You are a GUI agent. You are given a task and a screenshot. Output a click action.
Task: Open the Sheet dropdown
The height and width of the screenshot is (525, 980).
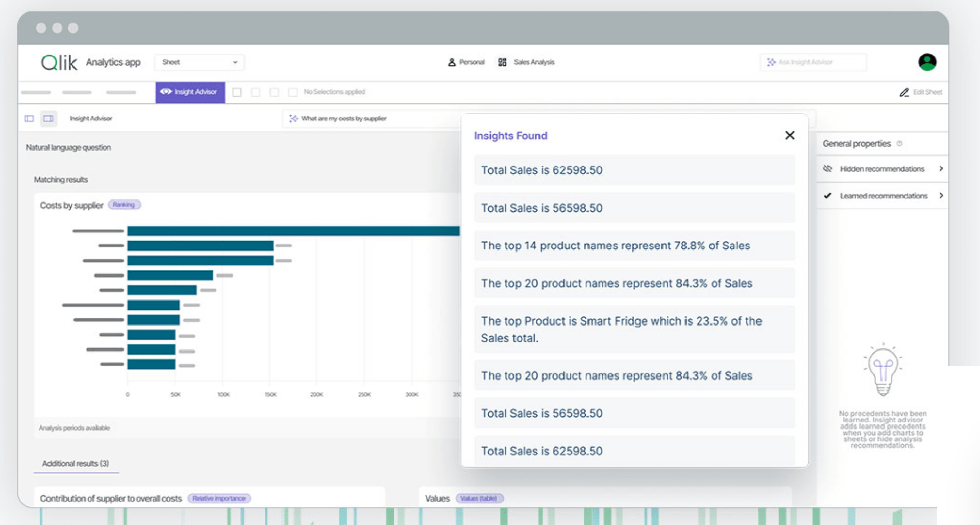[x=199, y=62]
